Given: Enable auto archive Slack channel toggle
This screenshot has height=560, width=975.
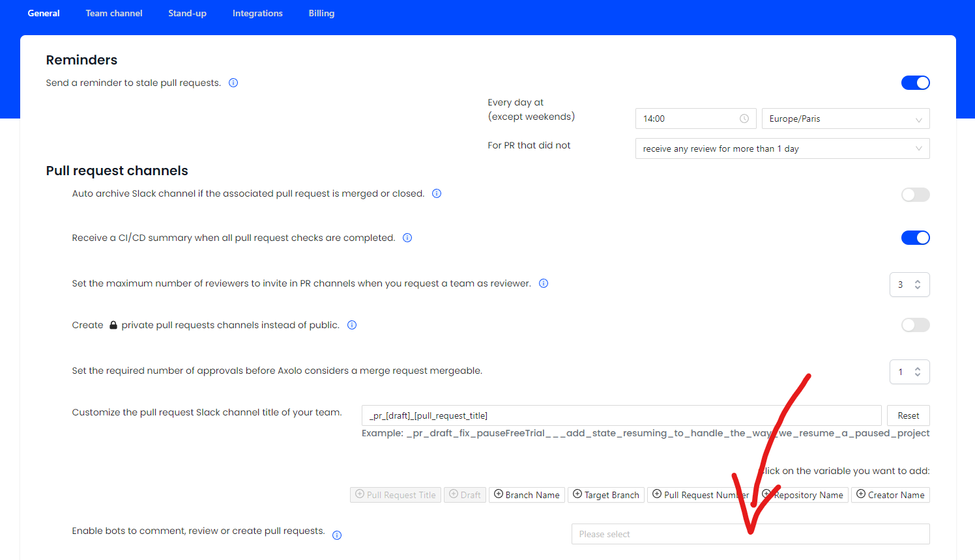Looking at the screenshot, I should pyautogui.click(x=915, y=195).
